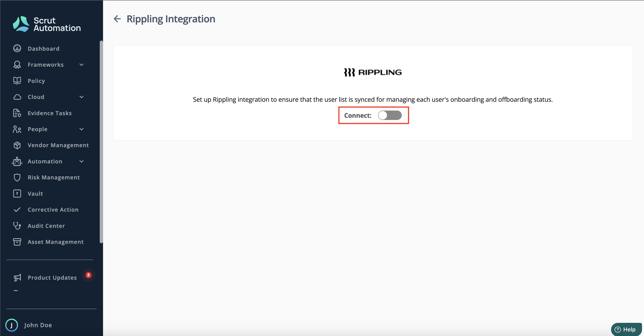Click the notification badge showing 3

click(x=88, y=275)
